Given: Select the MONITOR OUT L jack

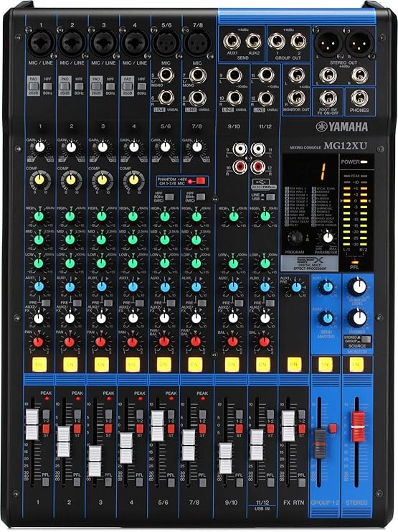Looking at the screenshot, I should click(x=297, y=76).
